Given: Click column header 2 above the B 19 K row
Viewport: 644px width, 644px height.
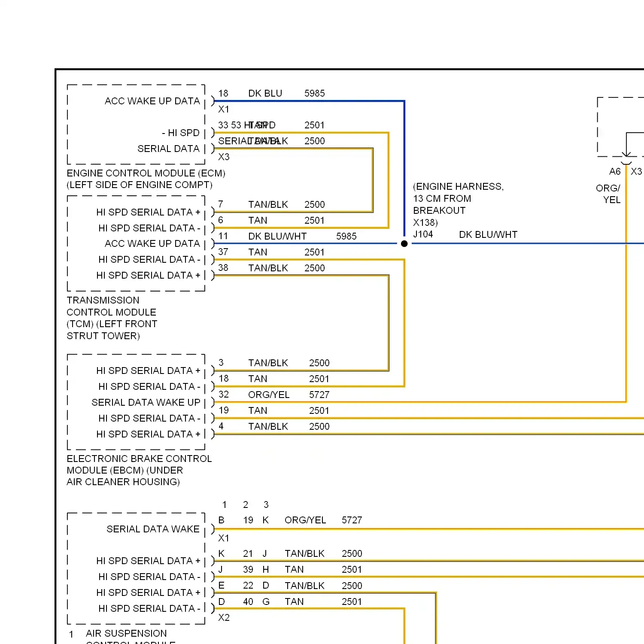Looking at the screenshot, I should pyautogui.click(x=246, y=504).
